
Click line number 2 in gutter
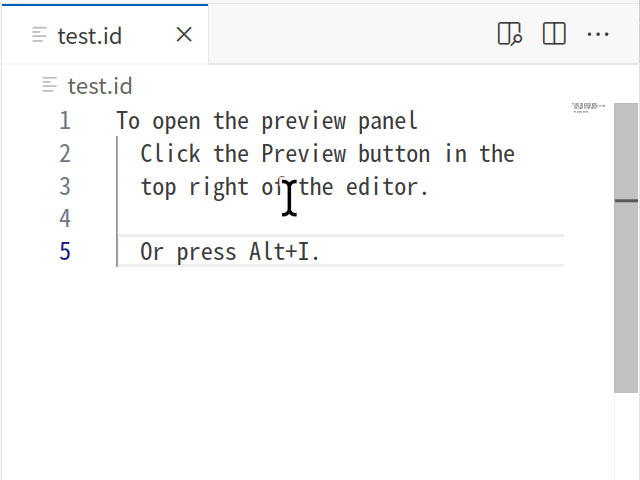click(65, 154)
